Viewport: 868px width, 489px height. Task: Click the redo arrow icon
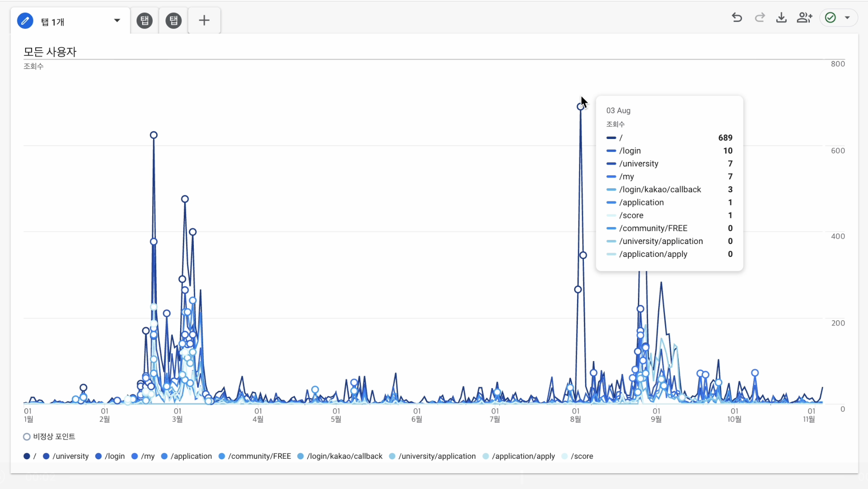(759, 18)
